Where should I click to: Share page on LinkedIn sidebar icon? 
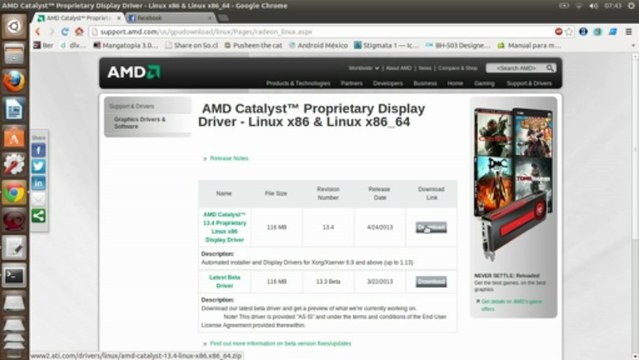(39, 183)
